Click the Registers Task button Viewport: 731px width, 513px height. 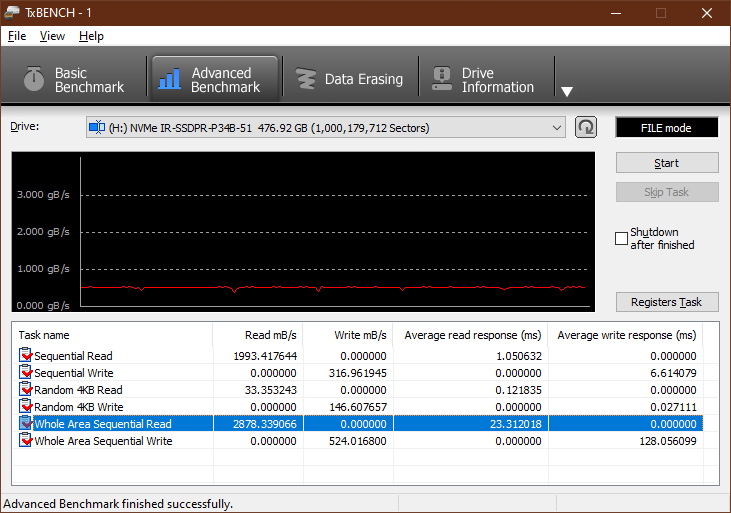(x=667, y=302)
